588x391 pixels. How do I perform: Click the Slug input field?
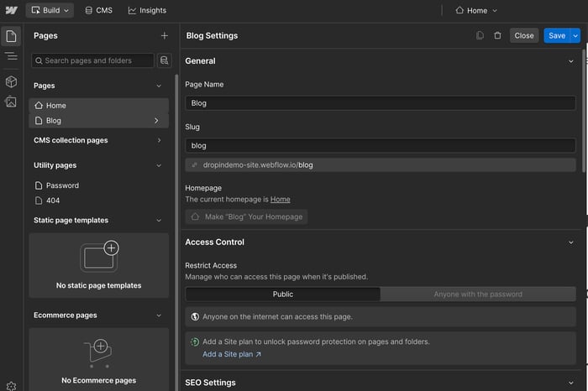[x=381, y=145]
